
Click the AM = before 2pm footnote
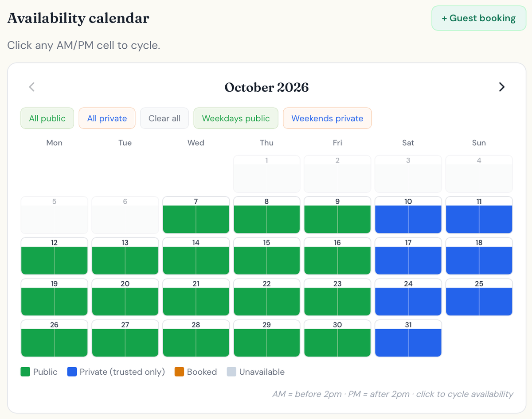[x=393, y=394]
